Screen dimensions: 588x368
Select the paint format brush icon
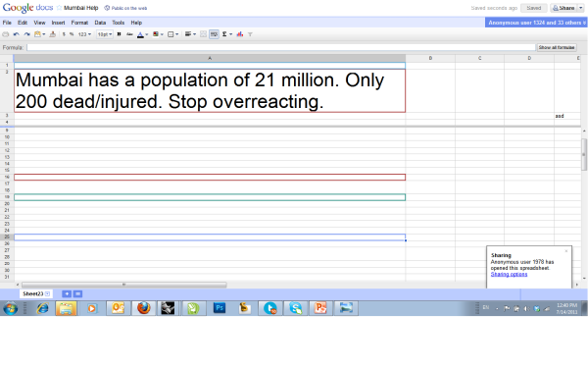tap(53, 34)
